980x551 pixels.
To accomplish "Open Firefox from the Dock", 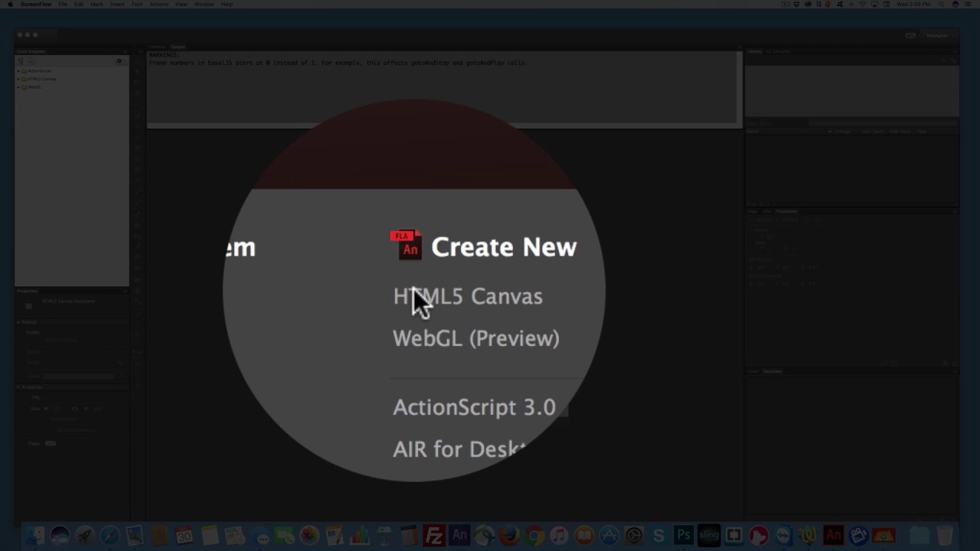I will point(508,535).
